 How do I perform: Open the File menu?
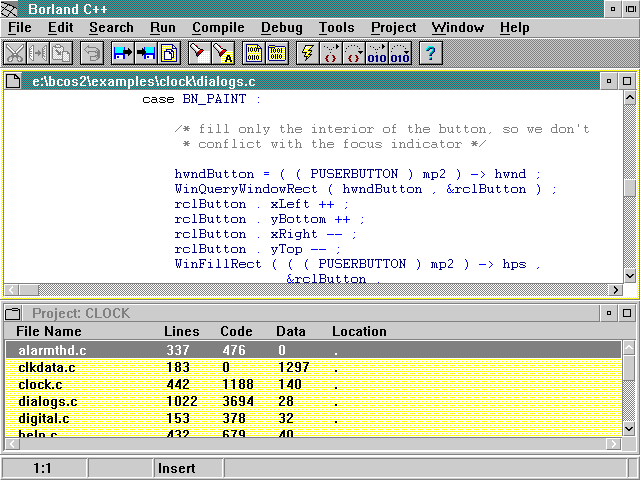click(x=20, y=27)
